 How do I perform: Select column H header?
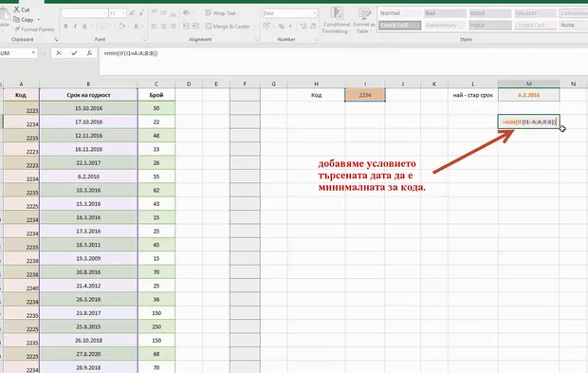(316, 84)
